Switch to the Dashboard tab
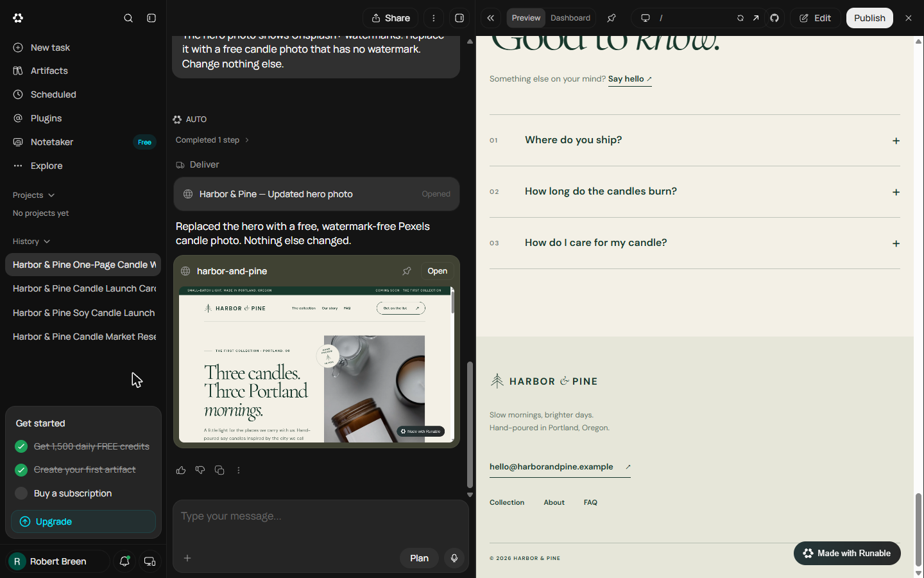924x578 pixels. coord(570,18)
